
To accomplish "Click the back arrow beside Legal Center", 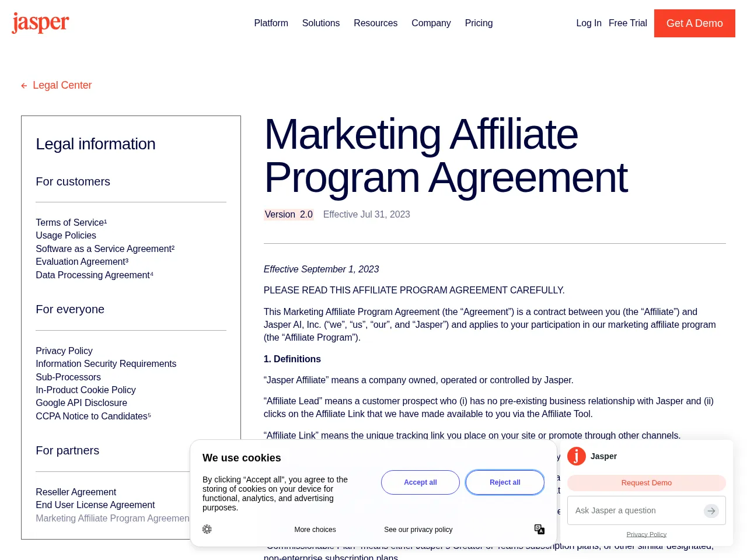I will (x=24, y=86).
